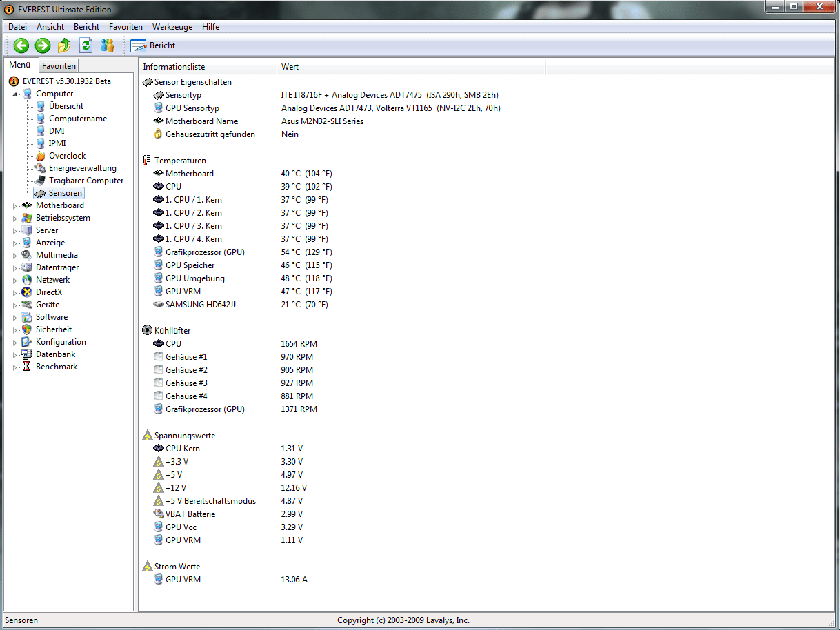The image size is (840, 630).
Task: Open the Bericht report toolbar button
Action: point(153,45)
